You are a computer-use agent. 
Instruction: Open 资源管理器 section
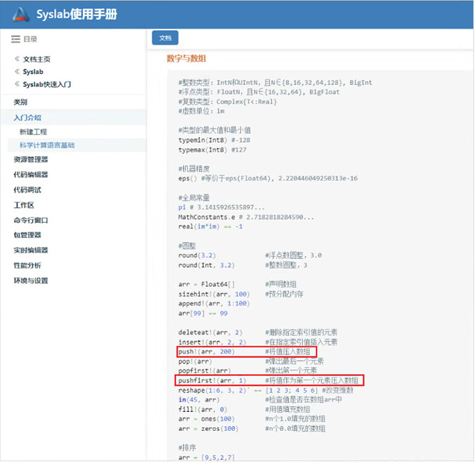pos(31,160)
